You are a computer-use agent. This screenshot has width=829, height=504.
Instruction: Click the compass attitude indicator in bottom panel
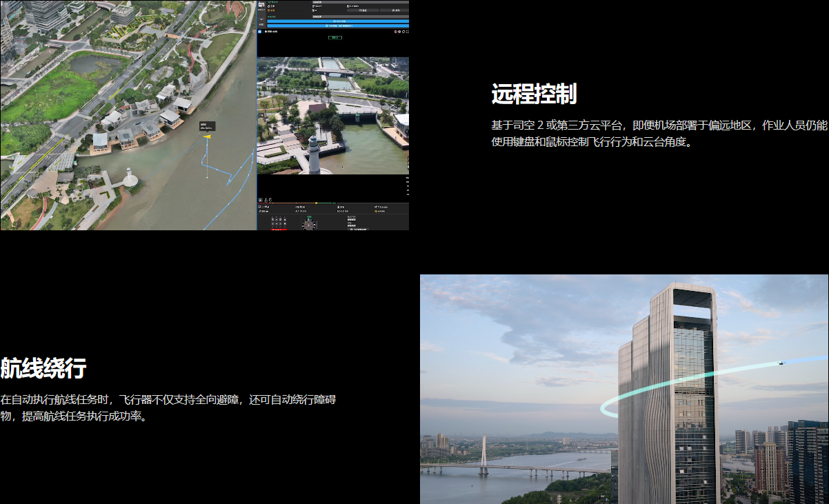(x=310, y=223)
